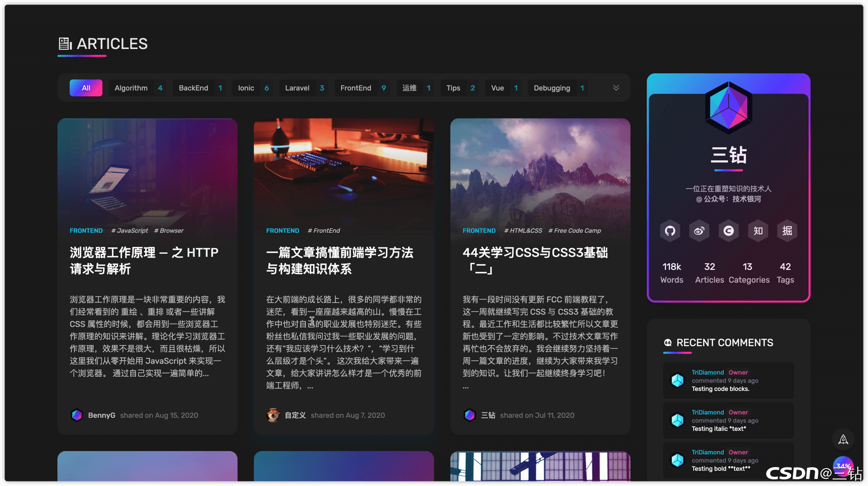868x486 pixels.
Task: Click avatar beside 'Testing italic *text*' comment
Action: 678,420
